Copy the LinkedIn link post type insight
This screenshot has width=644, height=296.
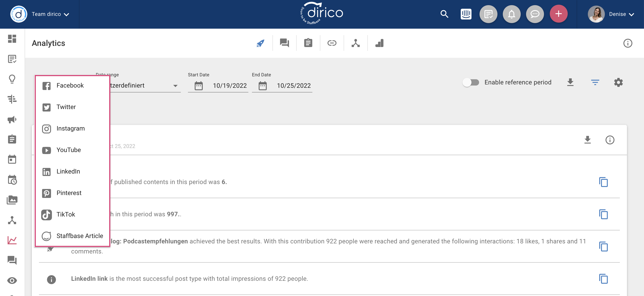point(603,279)
